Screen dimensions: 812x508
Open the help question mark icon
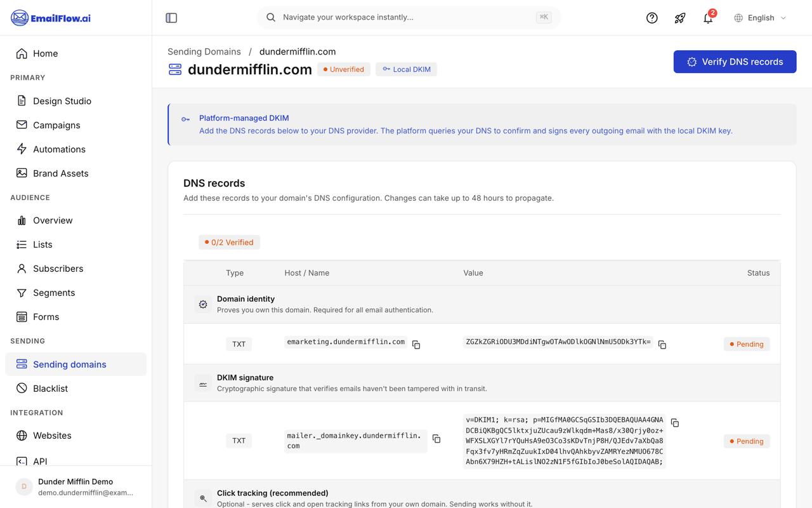click(652, 18)
